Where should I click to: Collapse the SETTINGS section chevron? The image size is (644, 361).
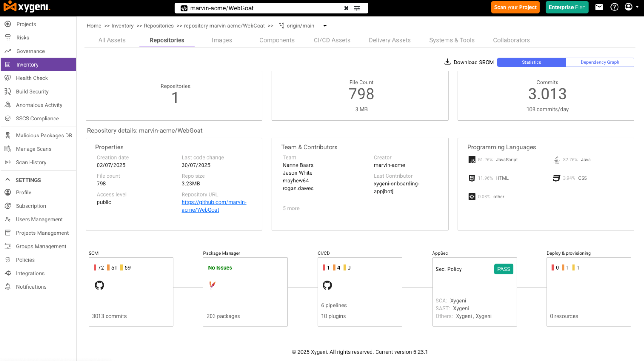pyautogui.click(x=8, y=180)
